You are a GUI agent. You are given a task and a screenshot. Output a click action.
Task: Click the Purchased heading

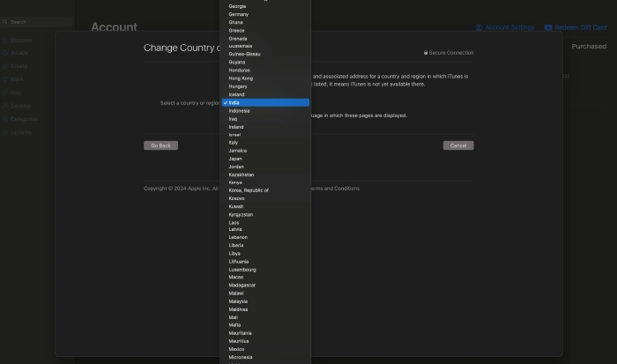point(589,47)
